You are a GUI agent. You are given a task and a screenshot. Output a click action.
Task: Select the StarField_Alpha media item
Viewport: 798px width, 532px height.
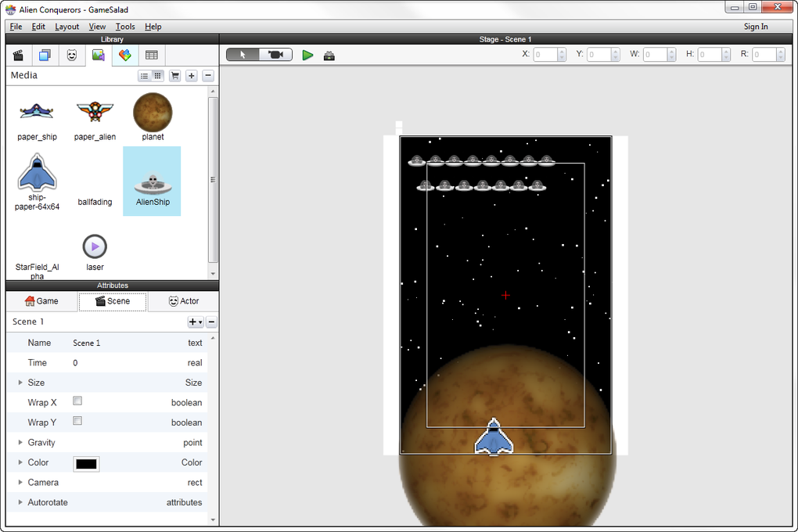tap(37, 271)
